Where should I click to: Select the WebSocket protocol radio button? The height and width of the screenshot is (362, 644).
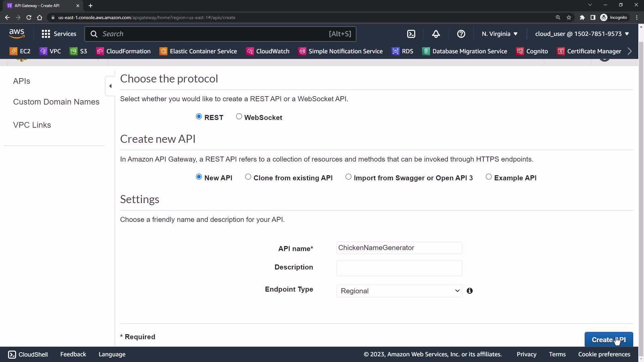point(239,117)
